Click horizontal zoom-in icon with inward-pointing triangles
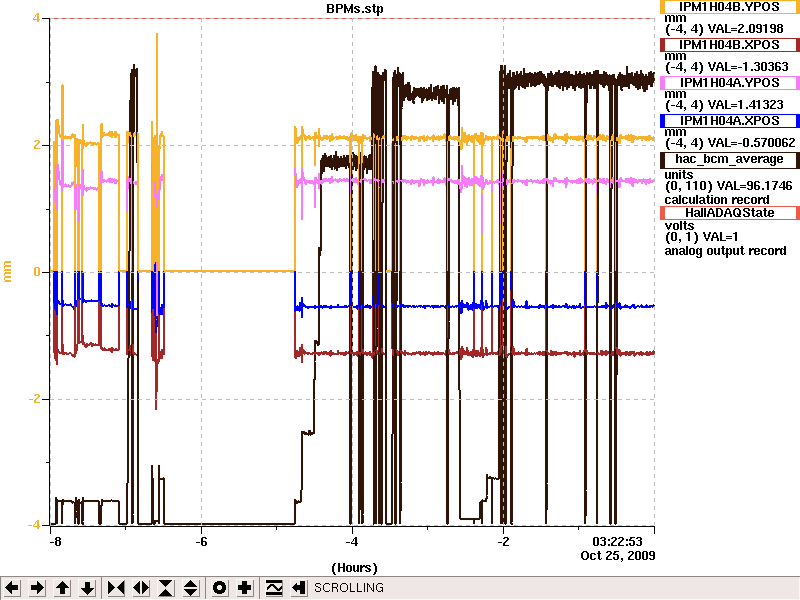Image resolution: width=800 pixels, height=600 pixels. (x=116, y=588)
